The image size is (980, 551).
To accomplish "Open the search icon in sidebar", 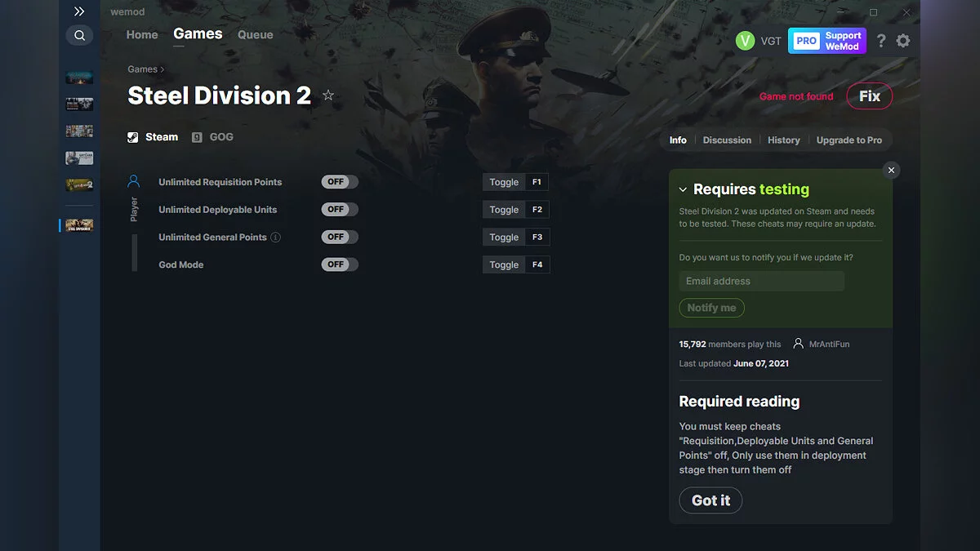I will (79, 35).
